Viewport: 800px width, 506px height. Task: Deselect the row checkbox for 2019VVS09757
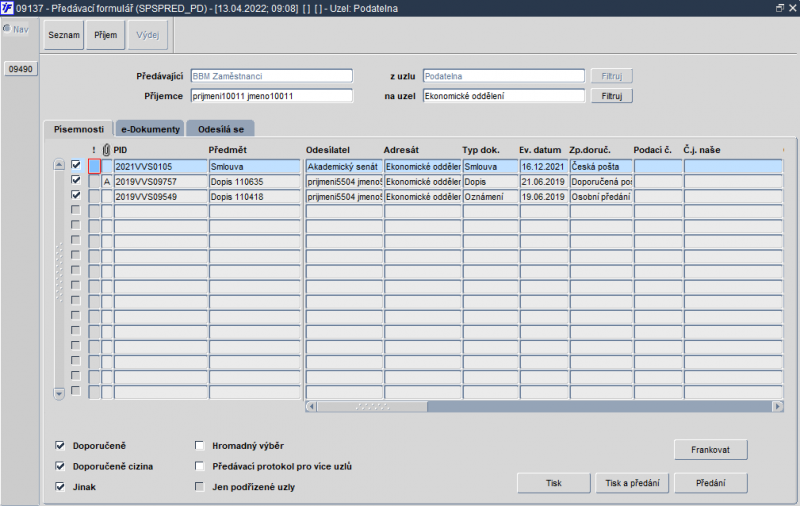click(x=76, y=180)
